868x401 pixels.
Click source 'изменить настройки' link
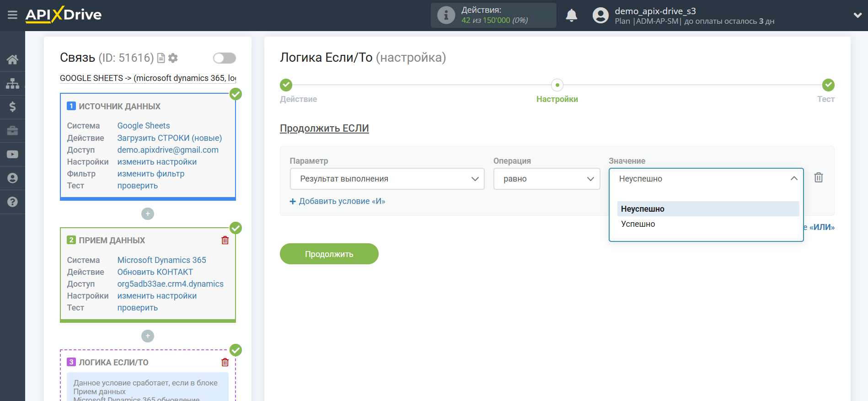[x=157, y=162]
